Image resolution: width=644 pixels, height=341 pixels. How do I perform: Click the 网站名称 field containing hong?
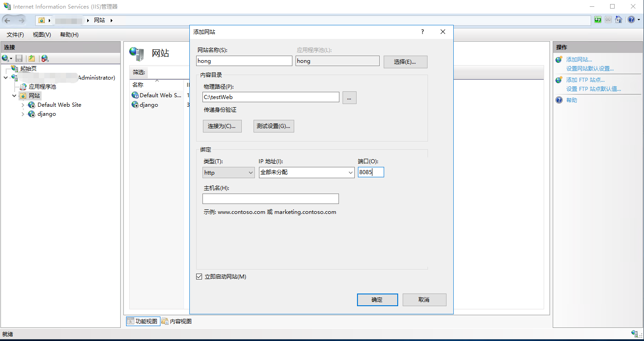pos(244,61)
